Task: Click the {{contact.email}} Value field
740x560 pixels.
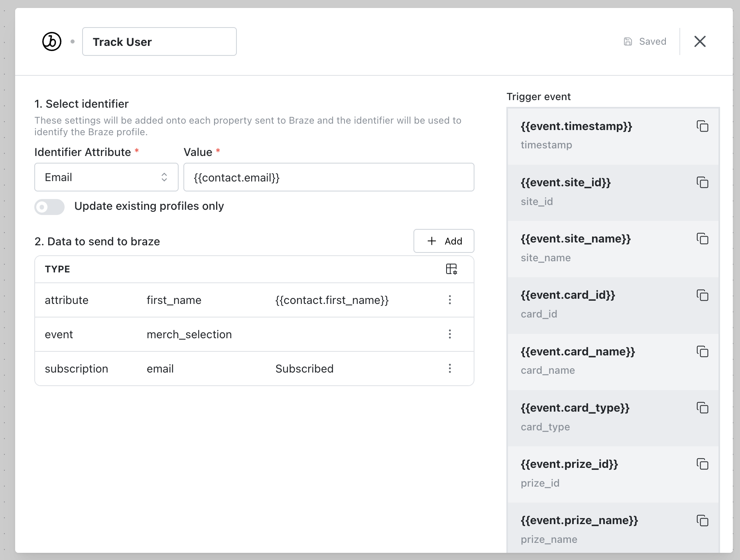Action: (x=329, y=177)
